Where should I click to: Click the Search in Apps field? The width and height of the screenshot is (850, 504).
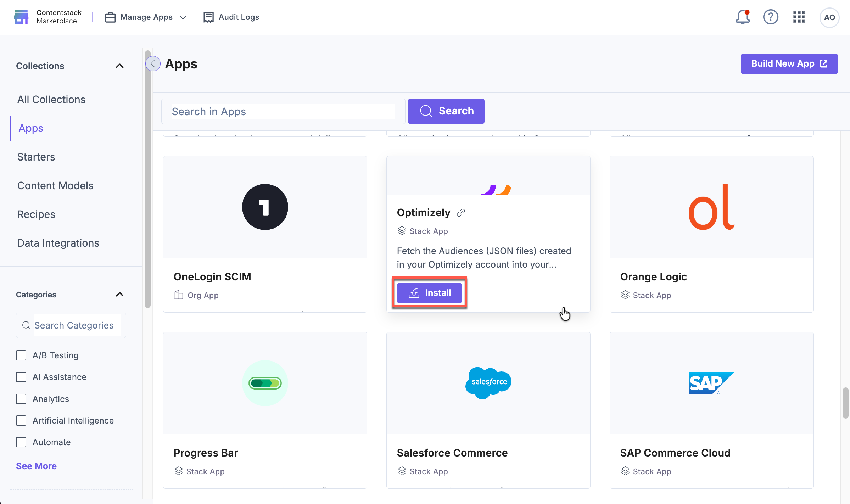click(283, 111)
